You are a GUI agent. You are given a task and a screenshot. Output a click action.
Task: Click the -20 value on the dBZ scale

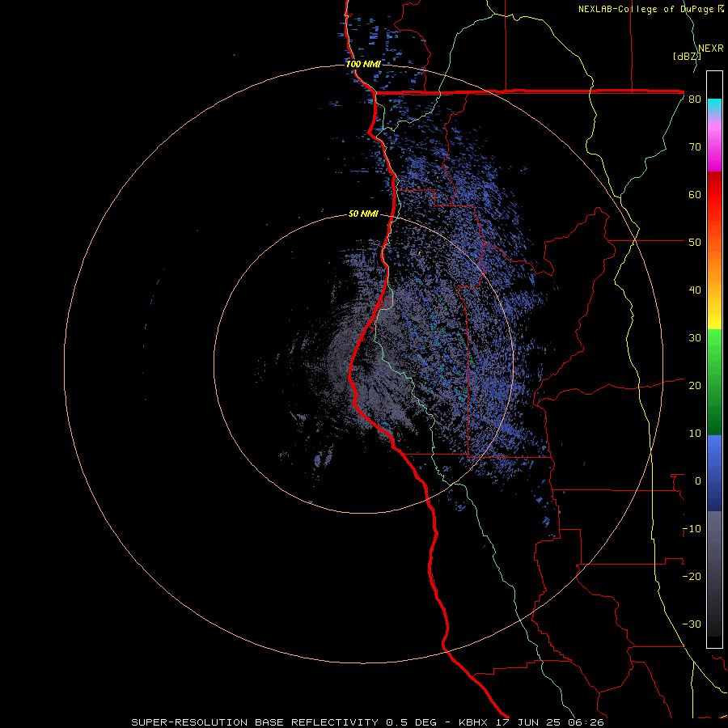pos(692,577)
